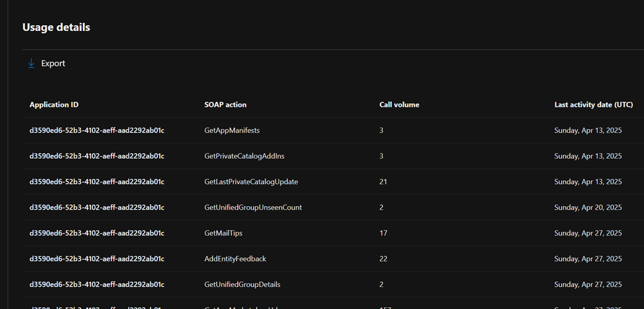Open the GetLastPrivateCatalogUpdate row

(x=251, y=182)
